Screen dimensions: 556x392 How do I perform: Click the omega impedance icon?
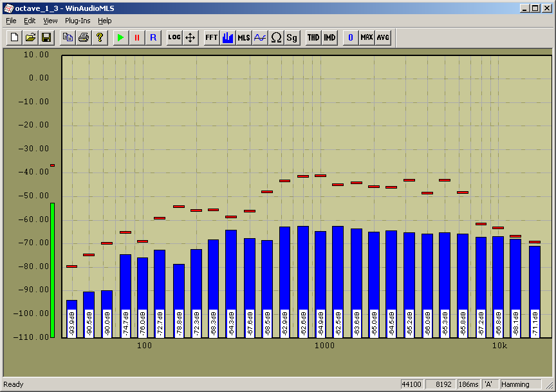pyautogui.click(x=276, y=37)
